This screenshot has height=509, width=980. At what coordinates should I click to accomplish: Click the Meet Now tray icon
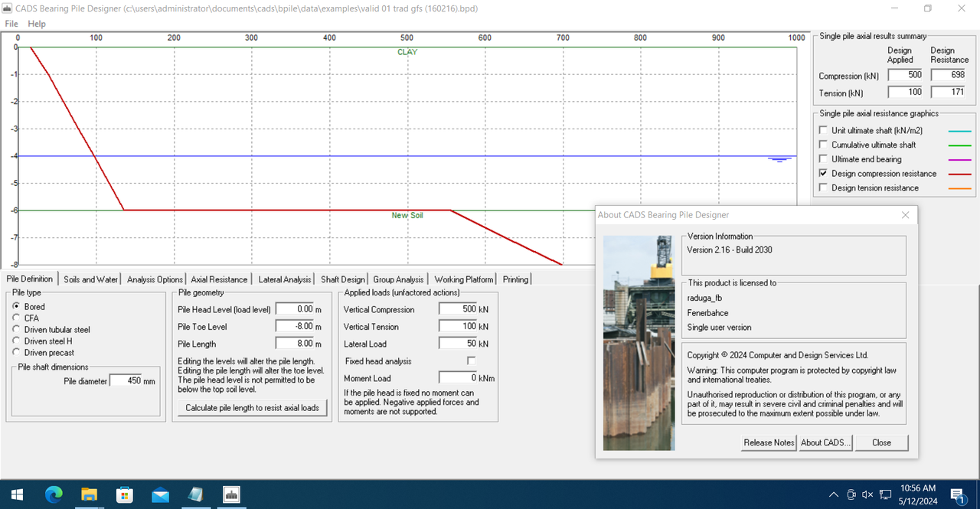click(851, 494)
